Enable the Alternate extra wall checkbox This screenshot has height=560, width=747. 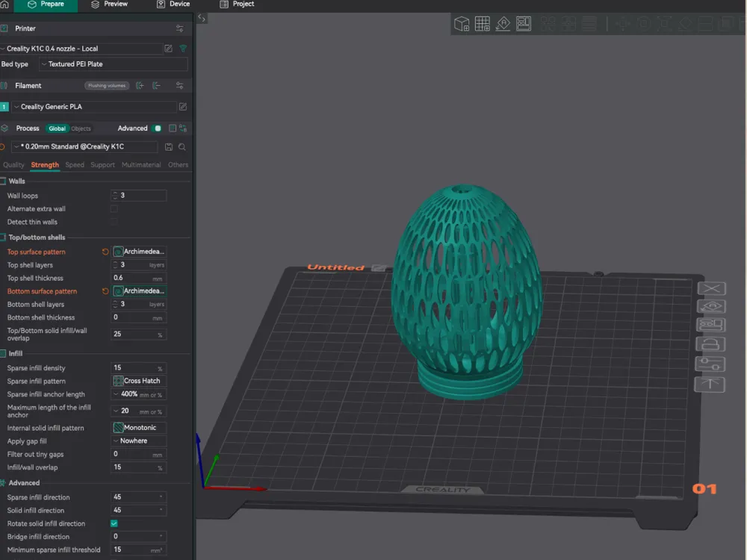[x=114, y=208]
